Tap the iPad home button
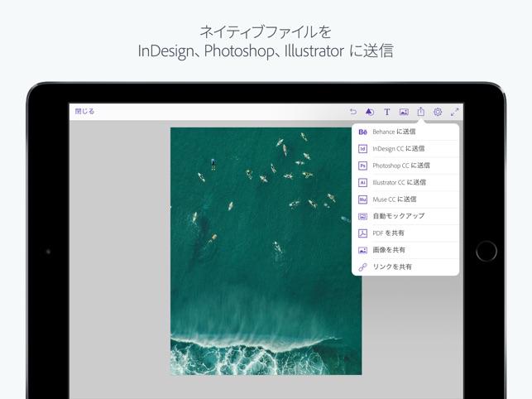This screenshot has width=532, height=399. (486, 252)
